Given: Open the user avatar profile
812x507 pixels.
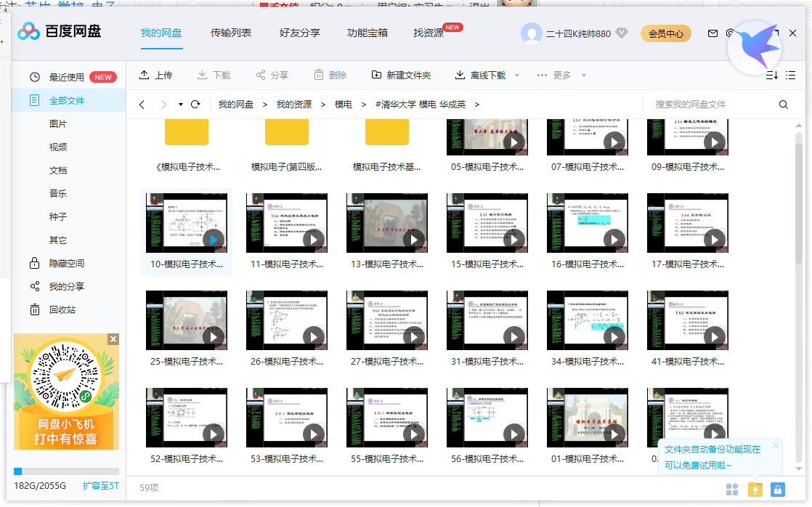Looking at the screenshot, I should pyautogui.click(x=532, y=33).
